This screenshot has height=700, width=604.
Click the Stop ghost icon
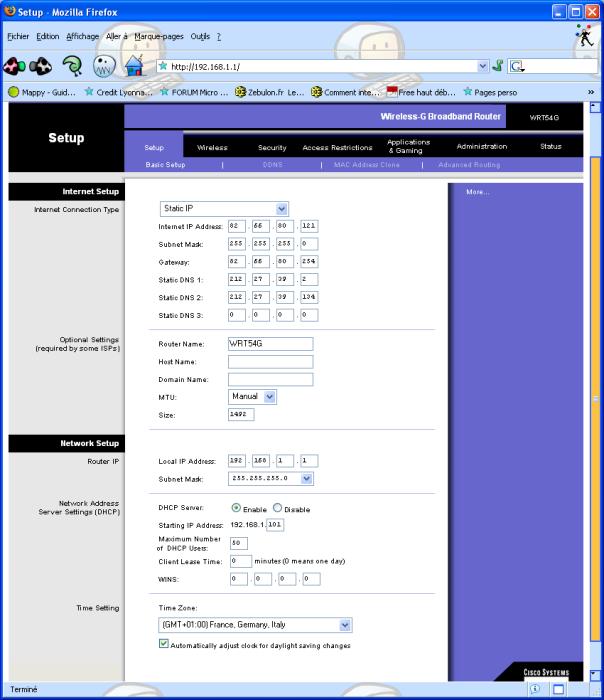(x=104, y=66)
